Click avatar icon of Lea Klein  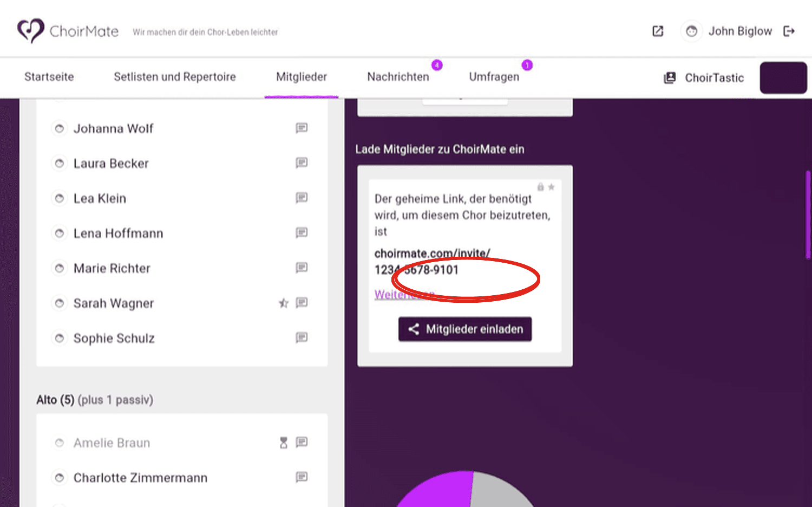pyautogui.click(x=60, y=198)
